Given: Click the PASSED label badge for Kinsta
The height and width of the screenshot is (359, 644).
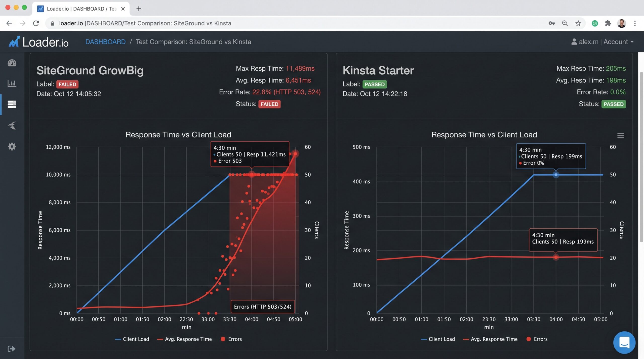Looking at the screenshot, I should [x=375, y=84].
